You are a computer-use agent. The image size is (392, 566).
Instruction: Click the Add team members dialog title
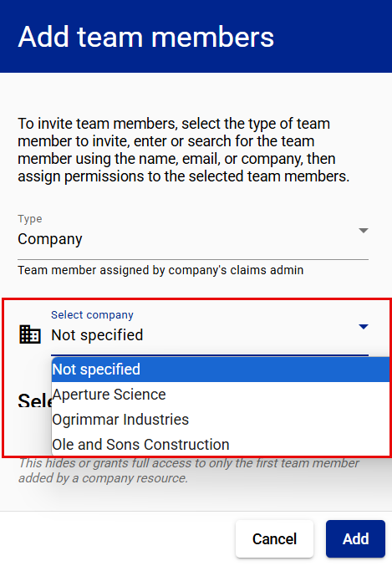click(x=145, y=37)
